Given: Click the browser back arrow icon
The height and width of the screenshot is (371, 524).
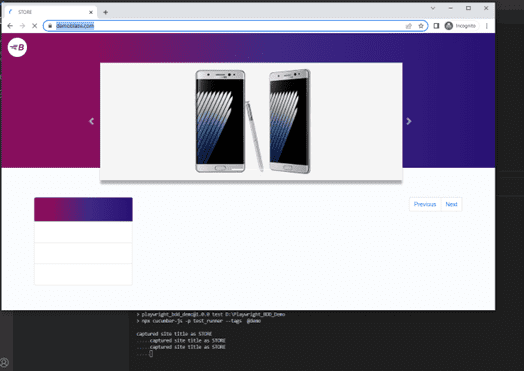Looking at the screenshot, I should tap(10, 26).
